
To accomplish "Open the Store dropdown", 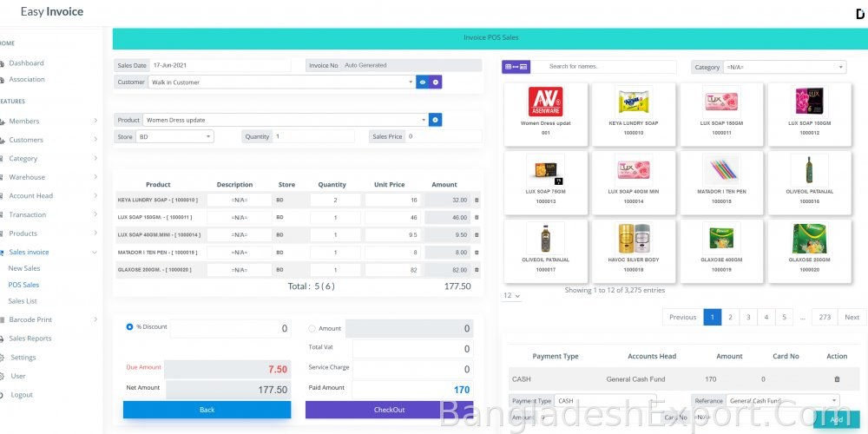I will pos(174,136).
